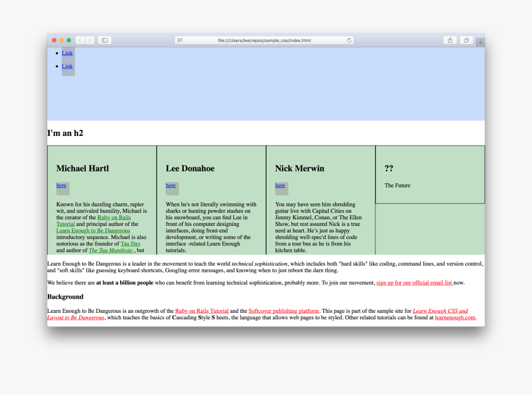Image resolution: width=532 pixels, height=395 pixels.
Task: Open the green The Tau Manifesto link
Action: [x=111, y=250]
